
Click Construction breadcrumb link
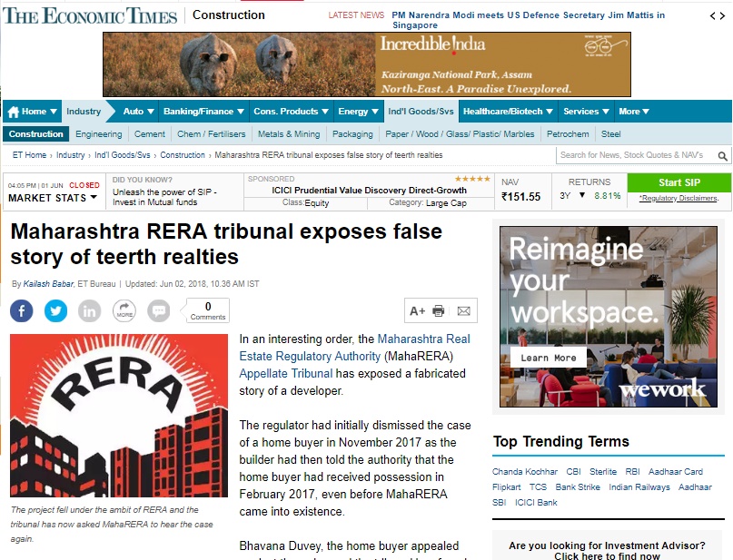coord(183,155)
